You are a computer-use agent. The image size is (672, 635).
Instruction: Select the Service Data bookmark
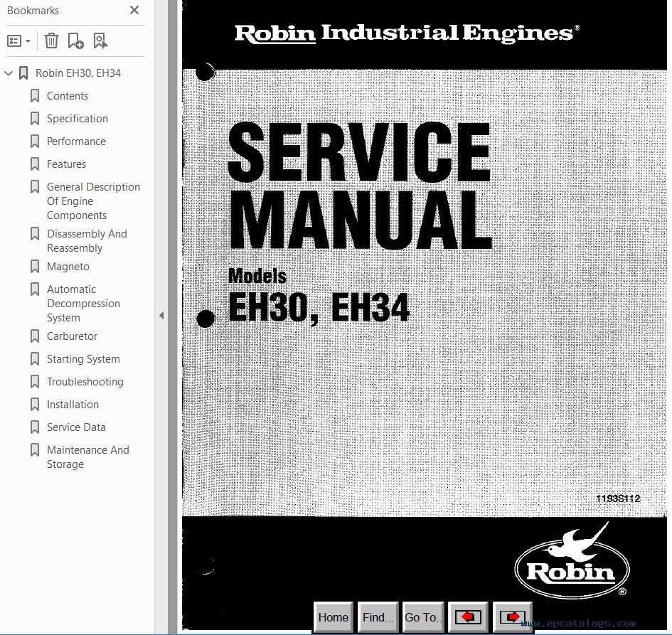pyautogui.click(x=76, y=427)
